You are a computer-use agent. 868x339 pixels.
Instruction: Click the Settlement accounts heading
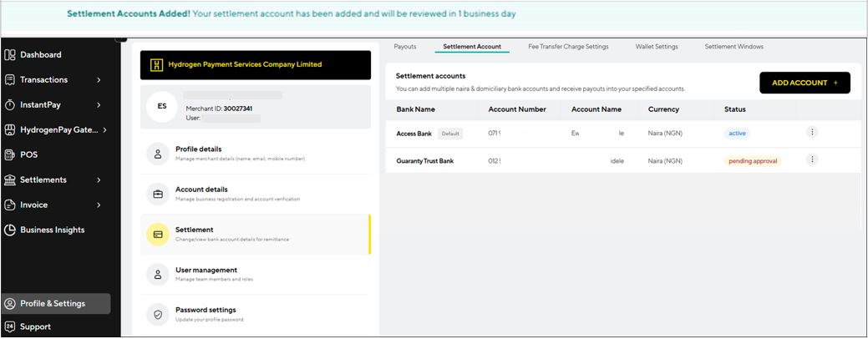pyautogui.click(x=431, y=76)
